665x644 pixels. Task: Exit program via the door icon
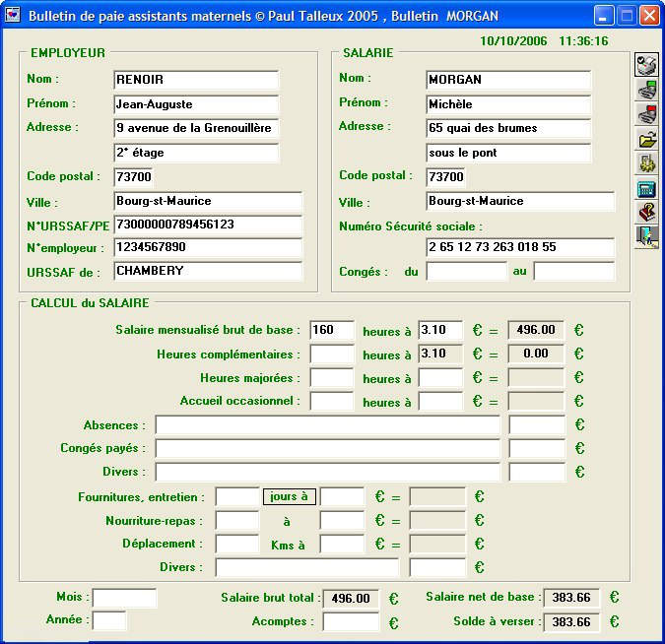[646, 236]
